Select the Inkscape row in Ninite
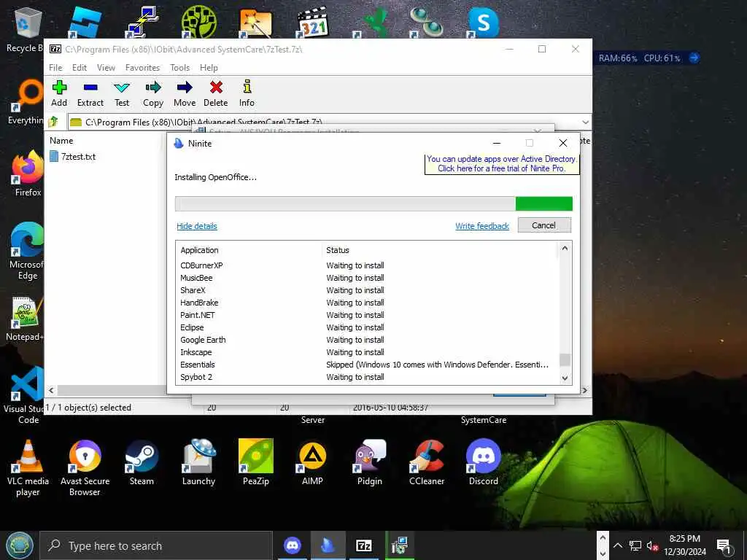Screen dimensions: 747x560 (366, 352)
